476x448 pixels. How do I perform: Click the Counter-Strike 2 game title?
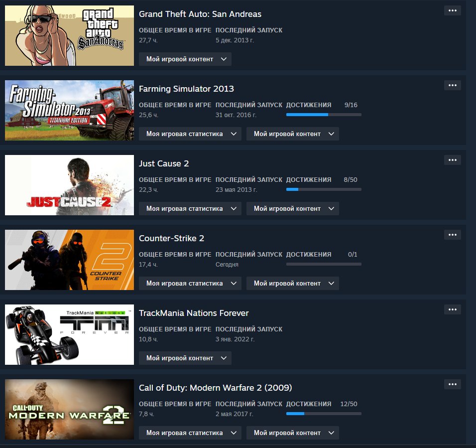[x=171, y=238]
